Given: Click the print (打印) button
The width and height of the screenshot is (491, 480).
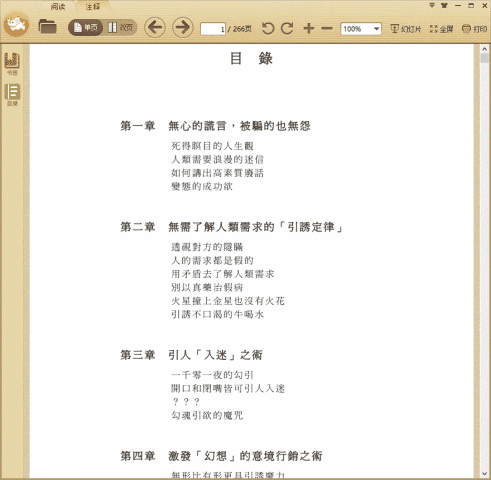Looking at the screenshot, I should (x=474, y=29).
